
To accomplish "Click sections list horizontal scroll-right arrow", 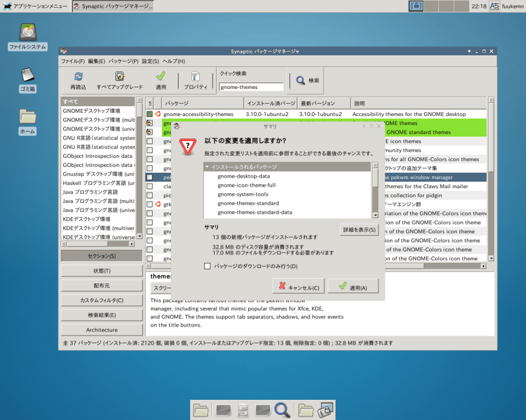I will point(132,244).
